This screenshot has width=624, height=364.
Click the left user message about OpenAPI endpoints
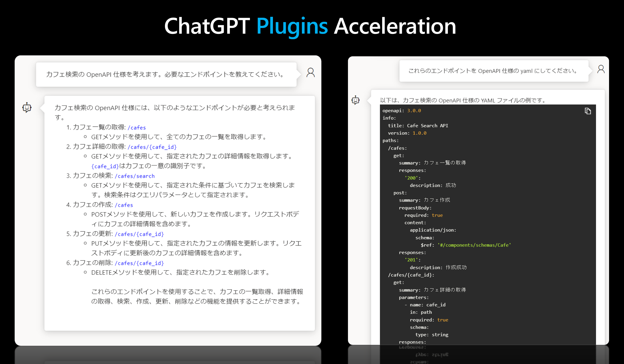166,74
